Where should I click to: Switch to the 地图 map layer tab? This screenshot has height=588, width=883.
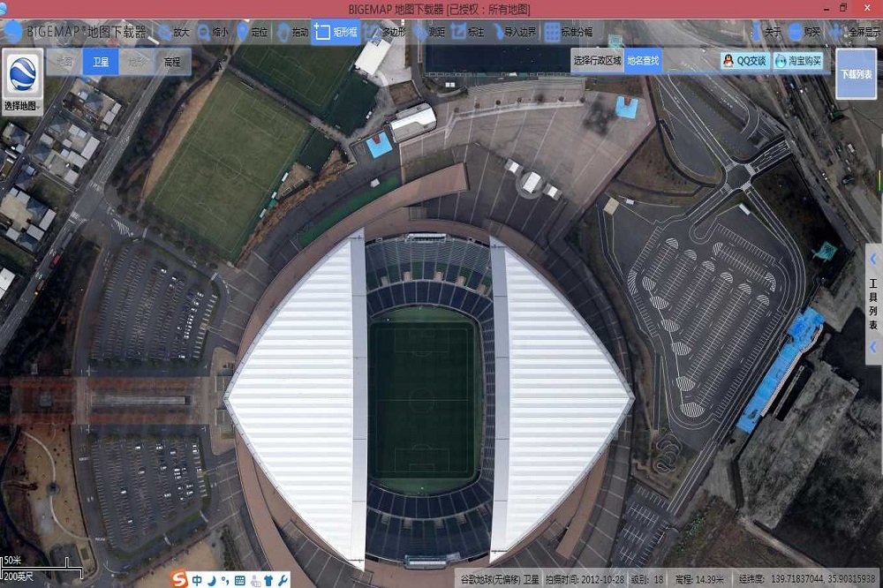tap(64, 62)
